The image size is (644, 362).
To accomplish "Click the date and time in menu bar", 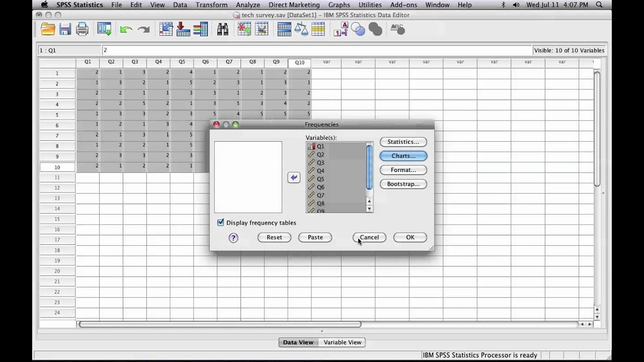I will coord(557,5).
